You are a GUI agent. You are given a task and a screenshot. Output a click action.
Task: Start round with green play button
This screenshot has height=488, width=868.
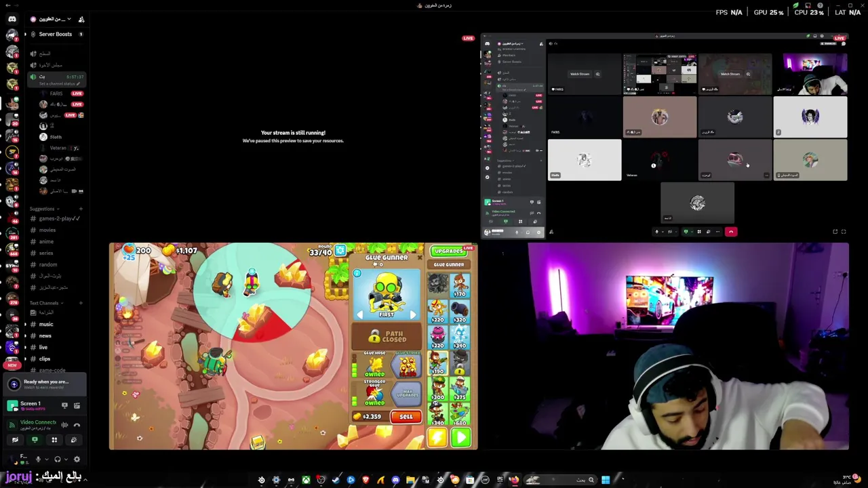point(460,438)
